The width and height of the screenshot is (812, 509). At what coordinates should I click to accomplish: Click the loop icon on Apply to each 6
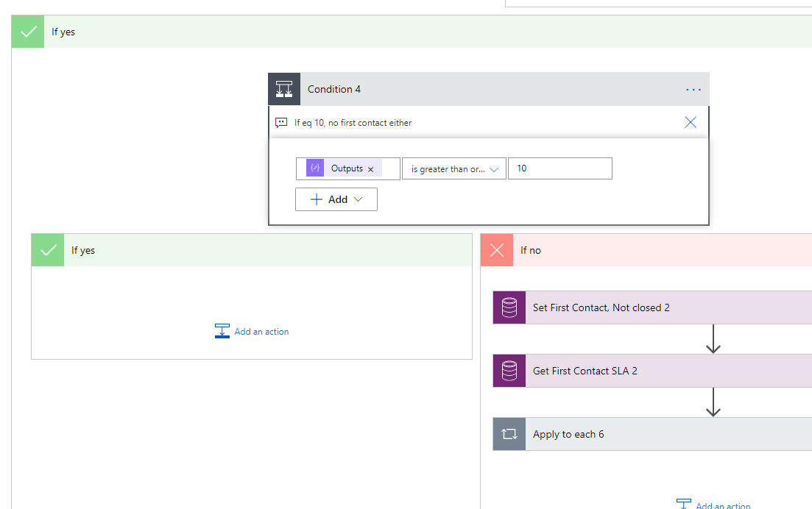click(x=509, y=434)
